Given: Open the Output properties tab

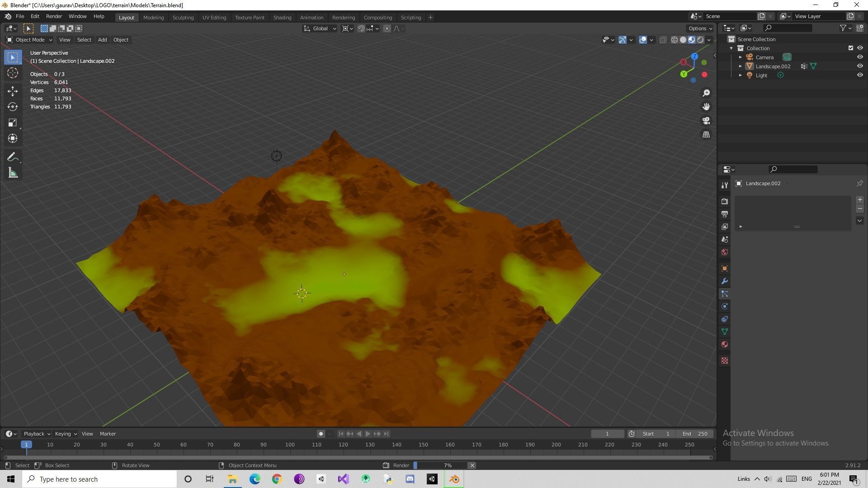Looking at the screenshot, I should (x=725, y=214).
